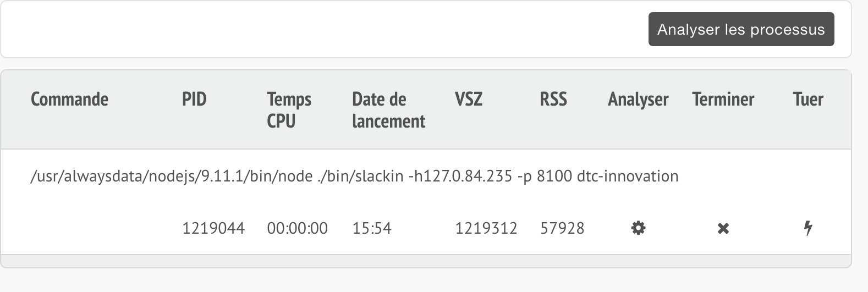Click the Temps CPU column header

pyautogui.click(x=289, y=110)
